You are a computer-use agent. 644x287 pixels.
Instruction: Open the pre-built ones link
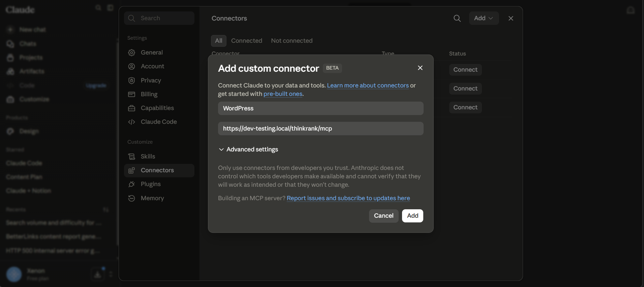pyautogui.click(x=283, y=94)
